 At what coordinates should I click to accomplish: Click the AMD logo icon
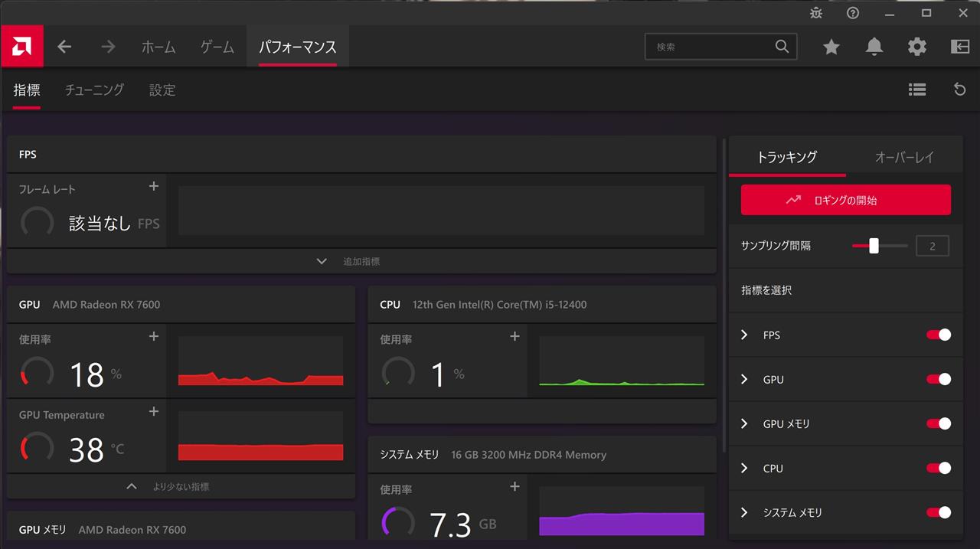(x=21, y=47)
